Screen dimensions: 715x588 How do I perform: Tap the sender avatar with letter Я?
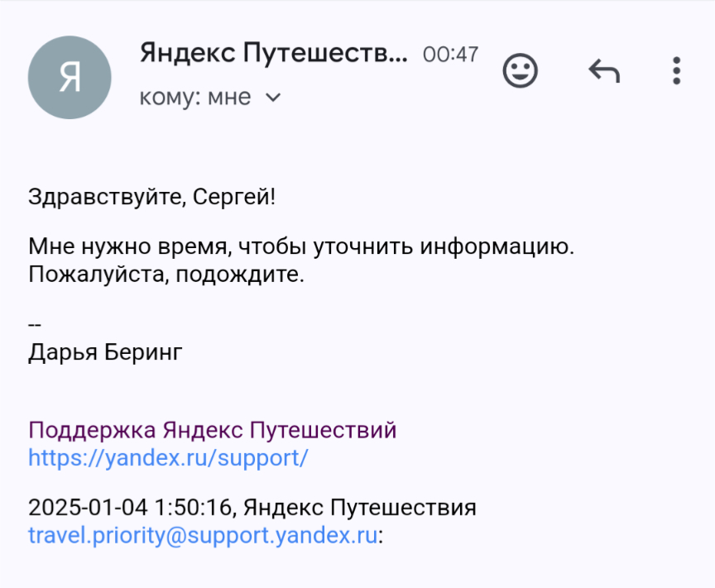pyautogui.click(x=70, y=78)
